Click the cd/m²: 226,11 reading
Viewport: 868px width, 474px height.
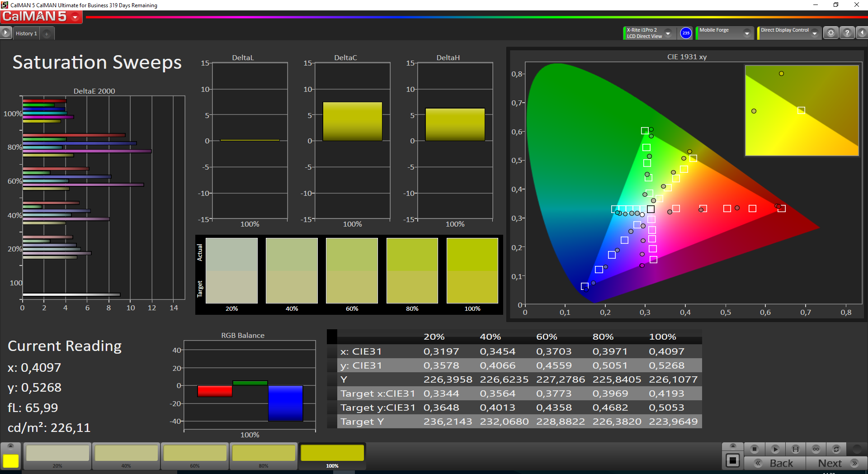click(x=49, y=427)
